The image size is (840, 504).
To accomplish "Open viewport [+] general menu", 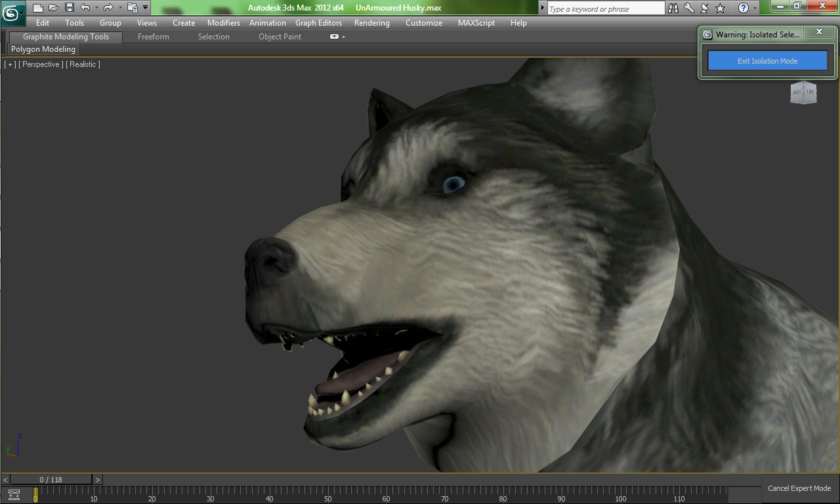I will coord(10,64).
